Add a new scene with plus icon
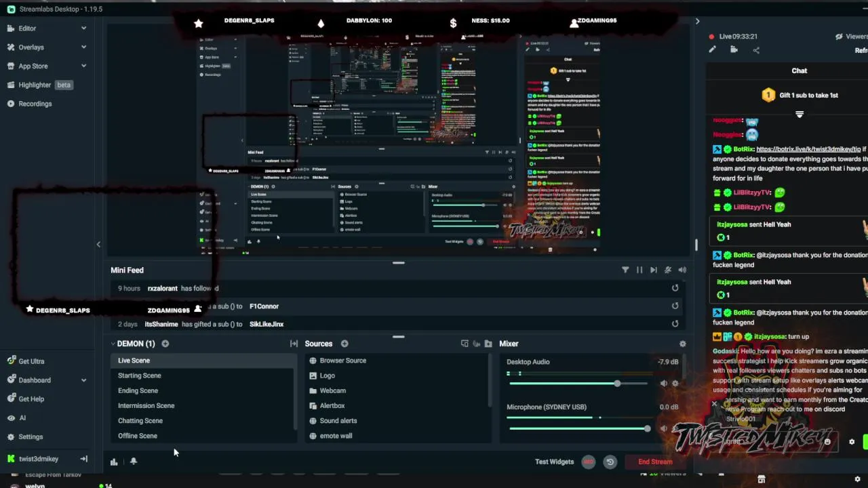This screenshot has height=488, width=868. point(165,344)
